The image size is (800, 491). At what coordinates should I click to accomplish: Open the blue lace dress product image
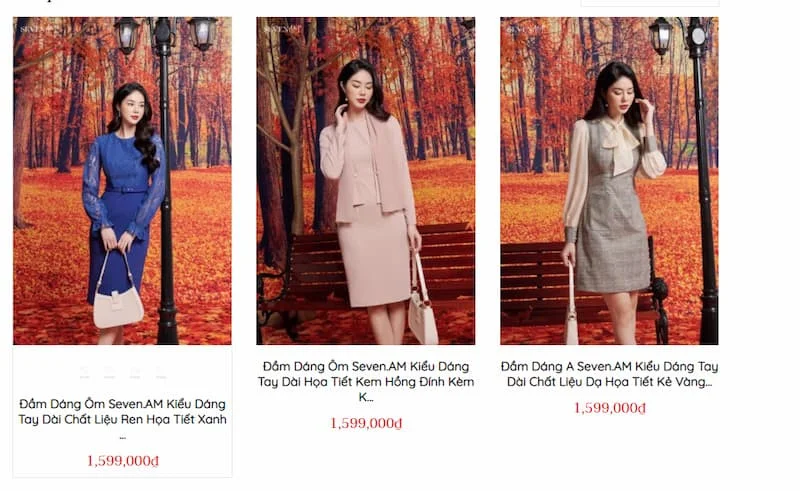[122, 181]
